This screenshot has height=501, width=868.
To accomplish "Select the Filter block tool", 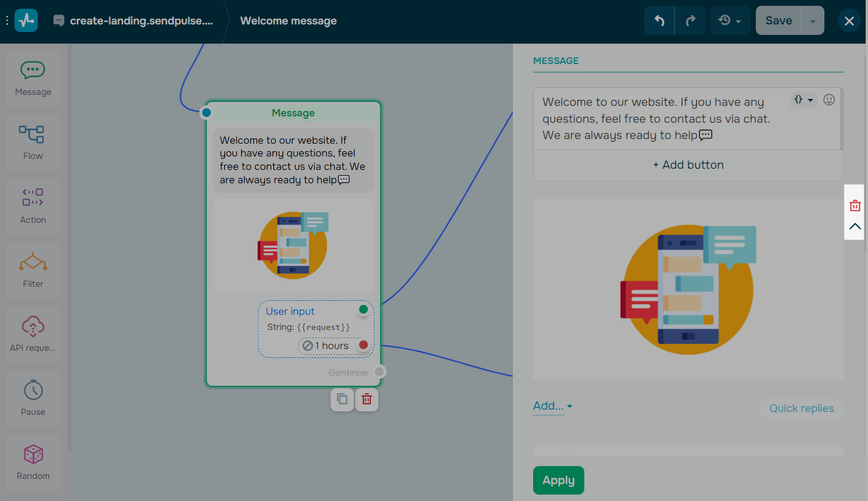I will [33, 271].
